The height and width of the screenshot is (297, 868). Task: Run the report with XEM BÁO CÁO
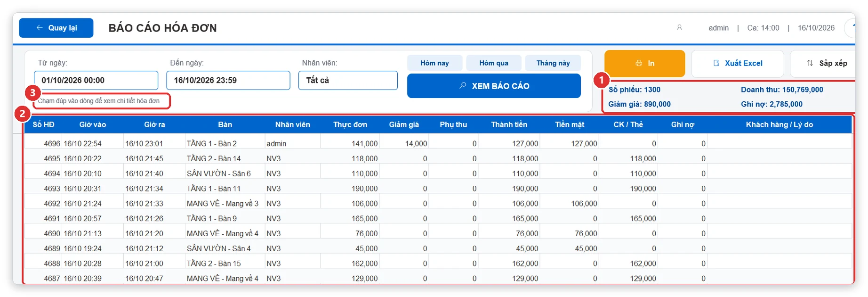point(494,86)
